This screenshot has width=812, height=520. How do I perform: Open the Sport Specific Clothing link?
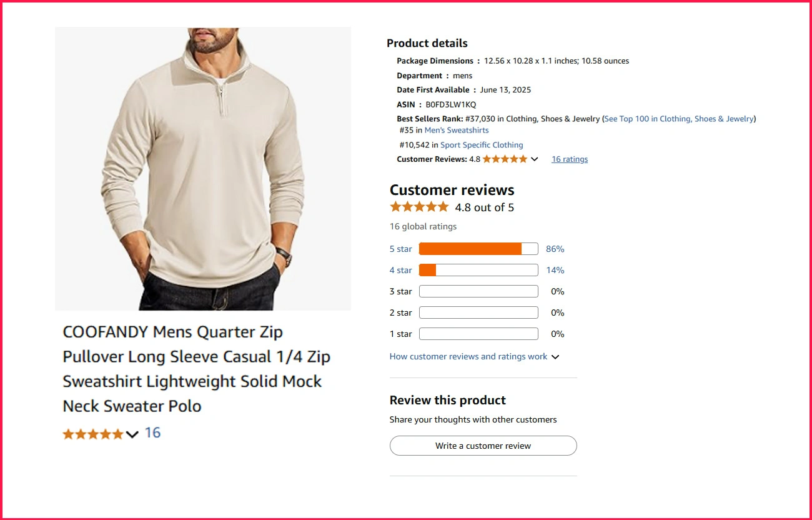[482, 144]
